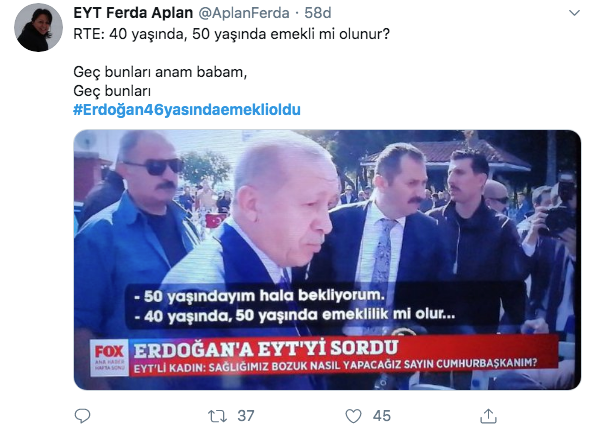Click the FOX logo in the image
This screenshot has height=432, width=594.
pyautogui.click(x=109, y=352)
